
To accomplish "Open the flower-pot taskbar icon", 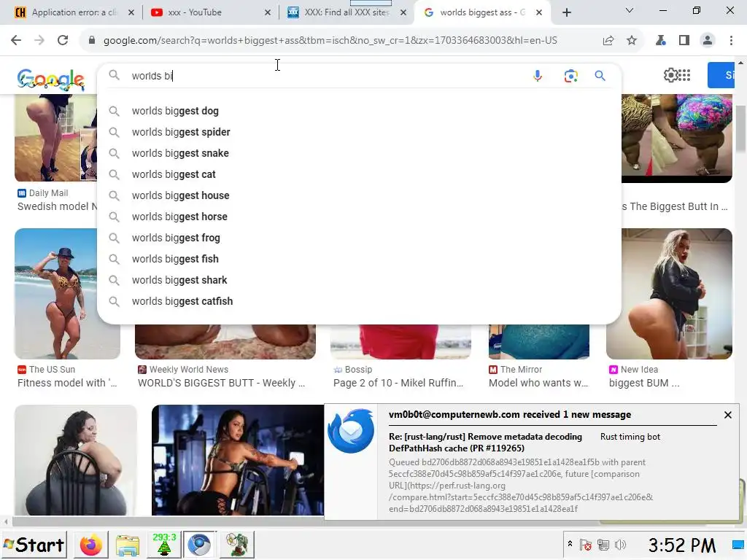I will [x=237, y=545].
